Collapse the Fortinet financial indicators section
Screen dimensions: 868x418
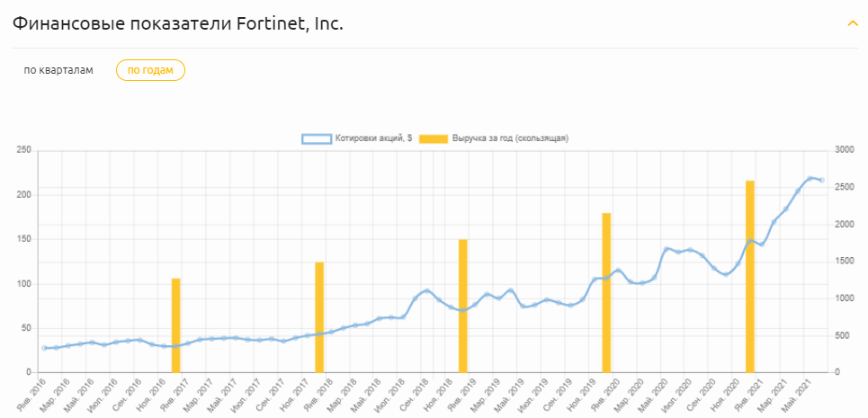coord(853,23)
